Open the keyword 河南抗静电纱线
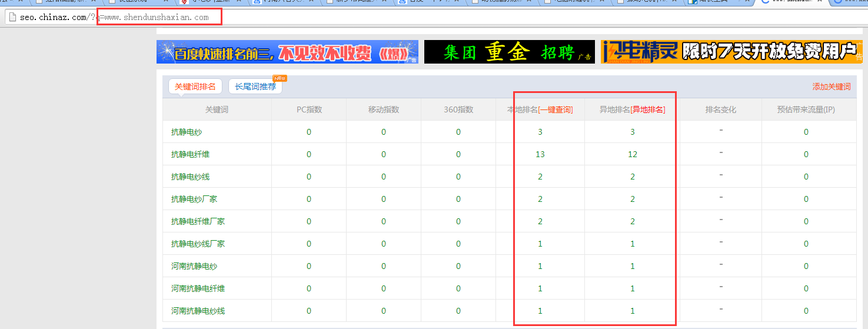The image size is (868, 329). coord(198,311)
